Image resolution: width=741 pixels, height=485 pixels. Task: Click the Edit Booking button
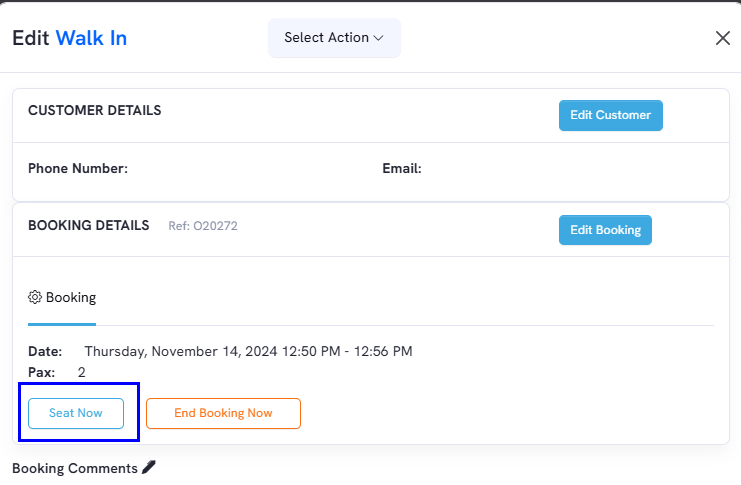(x=605, y=230)
